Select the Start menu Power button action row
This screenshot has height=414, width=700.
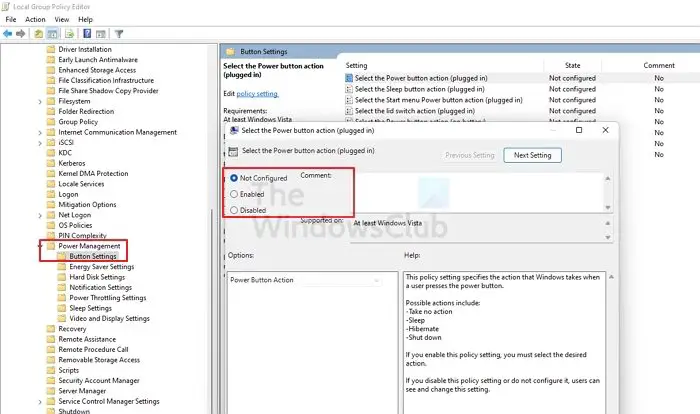[x=522, y=100]
